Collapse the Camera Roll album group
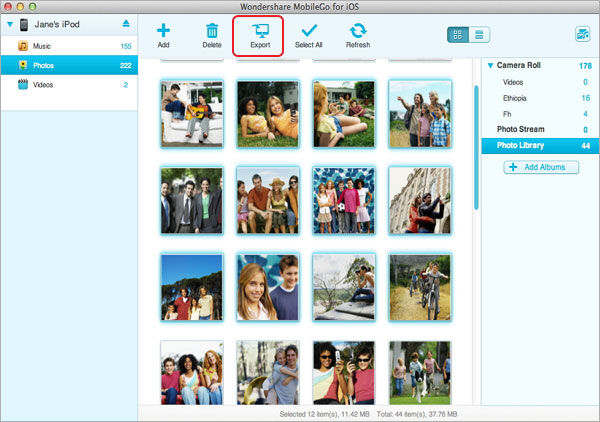Image resolution: width=600 pixels, height=422 pixels. click(490, 65)
